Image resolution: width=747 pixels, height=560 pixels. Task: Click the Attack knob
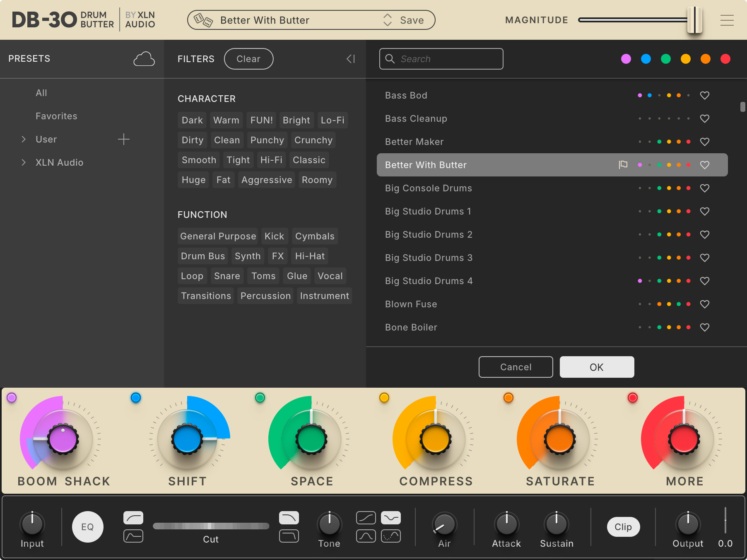pyautogui.click(x=506, y=524)
